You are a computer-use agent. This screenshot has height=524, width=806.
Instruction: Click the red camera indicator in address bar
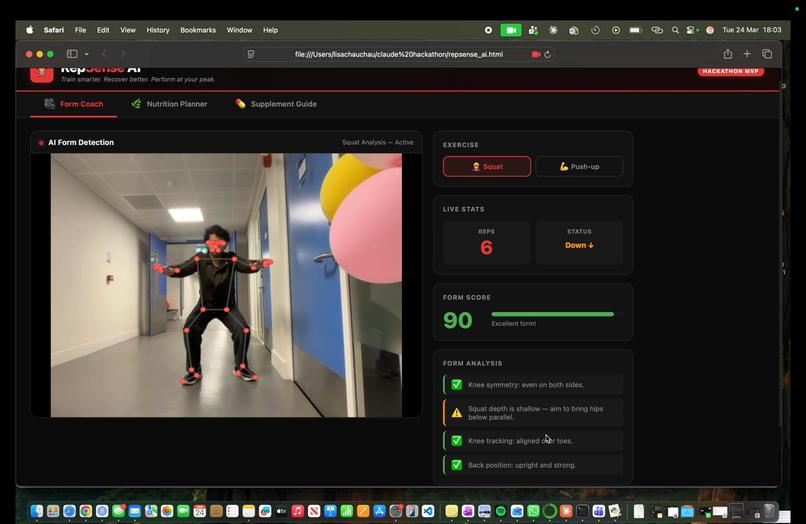click(x=536, y=54)
